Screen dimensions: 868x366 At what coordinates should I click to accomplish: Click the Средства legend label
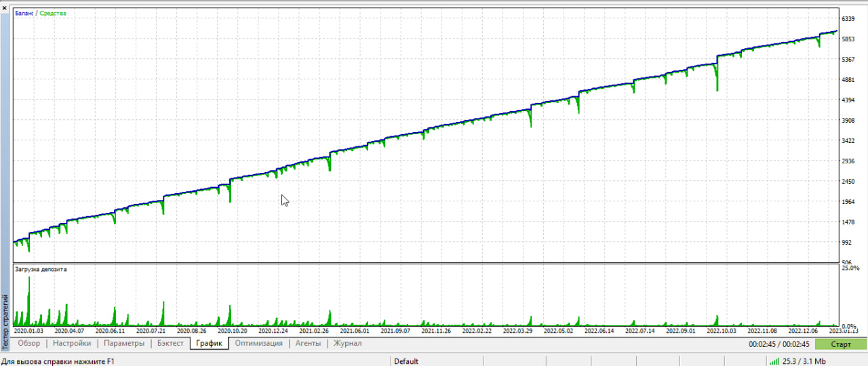[x=53, y=13]
